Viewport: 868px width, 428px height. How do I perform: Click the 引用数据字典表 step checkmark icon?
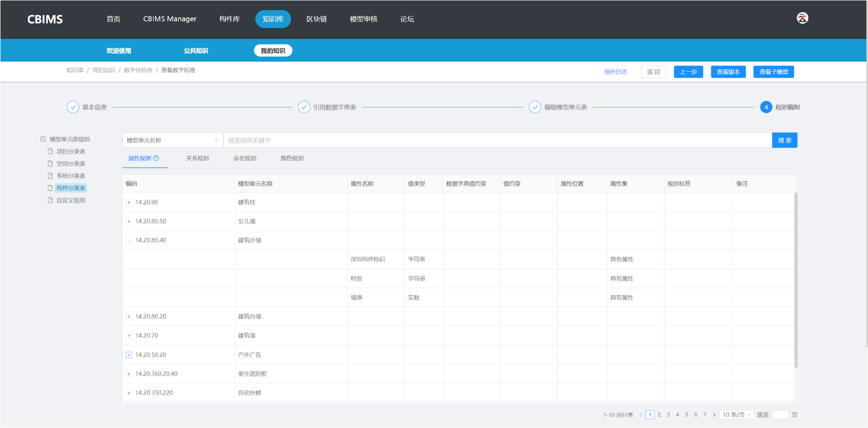(x=304, y=107)
